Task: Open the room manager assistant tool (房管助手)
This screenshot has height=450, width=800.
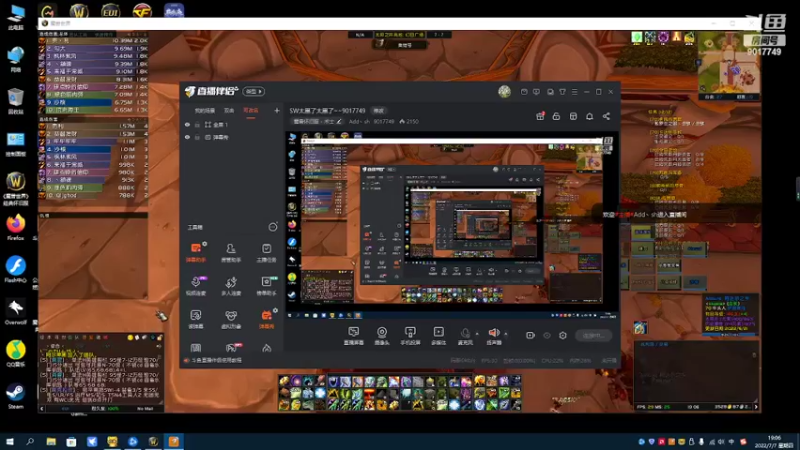Action: (231, 252)
